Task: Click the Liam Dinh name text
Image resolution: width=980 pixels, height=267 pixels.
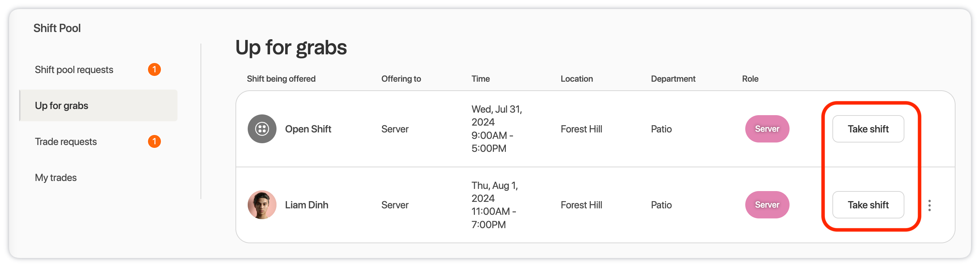Action: (307, 205)
